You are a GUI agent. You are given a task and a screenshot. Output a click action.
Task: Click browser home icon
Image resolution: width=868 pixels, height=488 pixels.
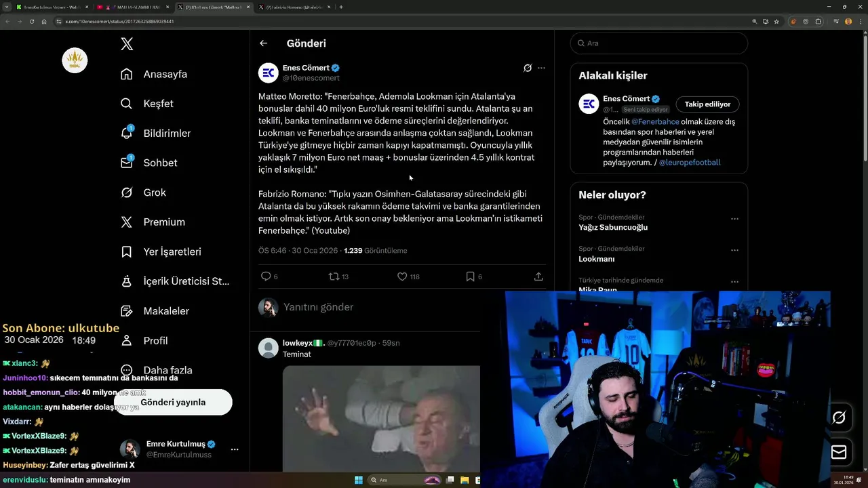pyautogui.click(x=44, y=22)
